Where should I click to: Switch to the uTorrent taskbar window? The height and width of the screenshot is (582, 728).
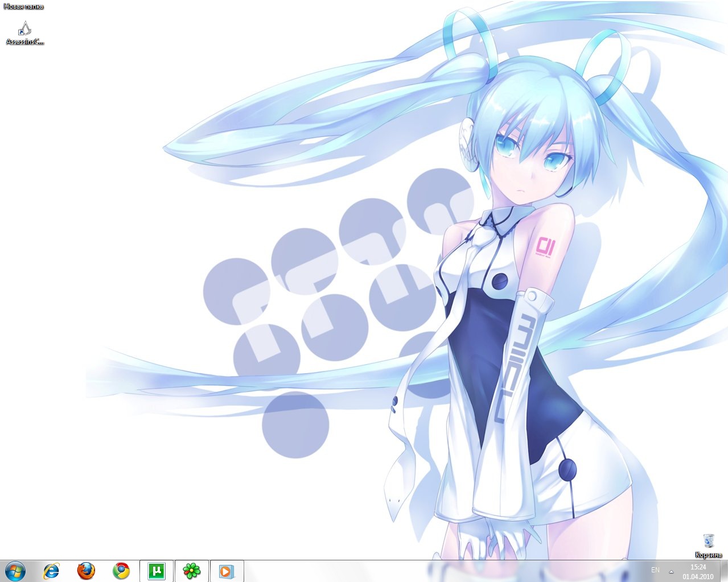pos(156,571)
